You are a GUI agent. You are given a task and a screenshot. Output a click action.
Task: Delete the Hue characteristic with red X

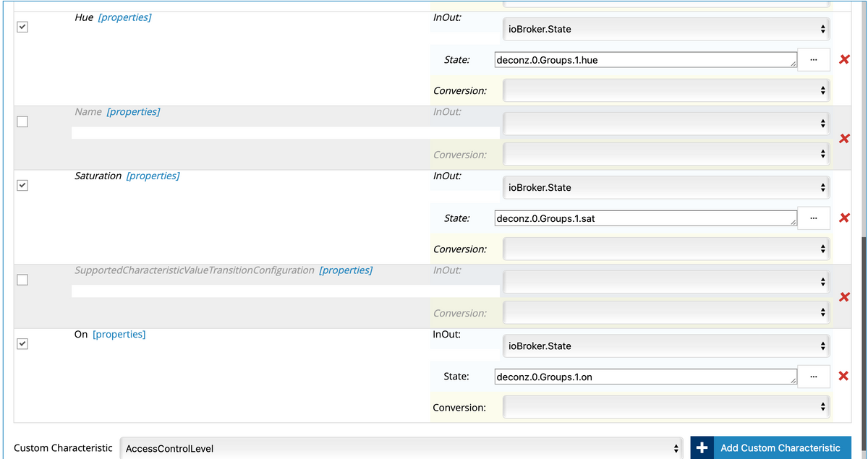pyautogui.click(x=843, y=59)
